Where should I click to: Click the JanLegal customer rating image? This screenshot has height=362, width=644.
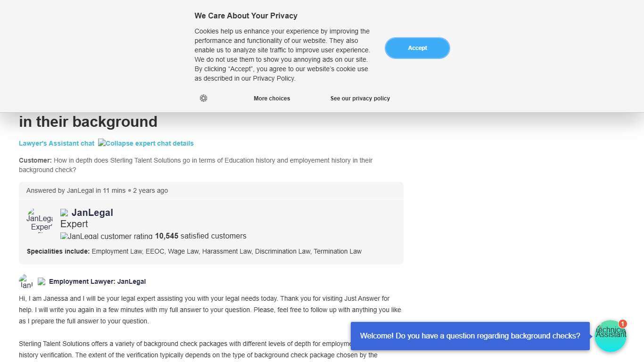point(107,236)
